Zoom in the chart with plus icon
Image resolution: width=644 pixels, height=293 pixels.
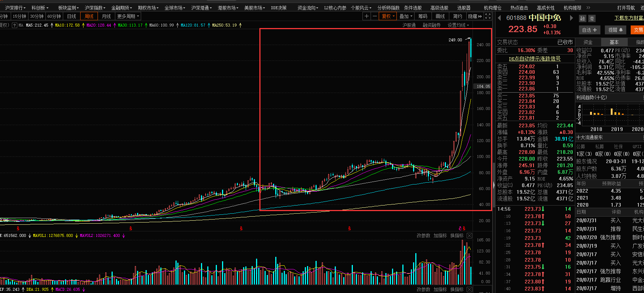(x=367, y=16)
